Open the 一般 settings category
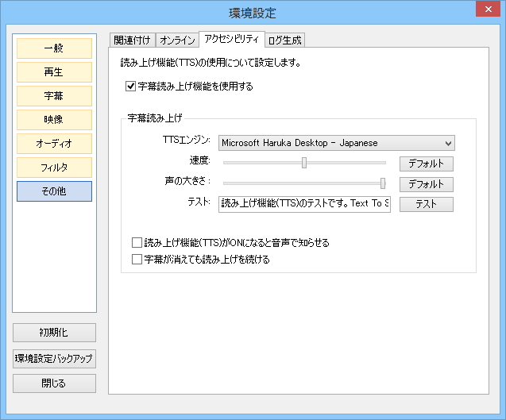The height and width of the screenshot is (420, 506). [54, 48]
